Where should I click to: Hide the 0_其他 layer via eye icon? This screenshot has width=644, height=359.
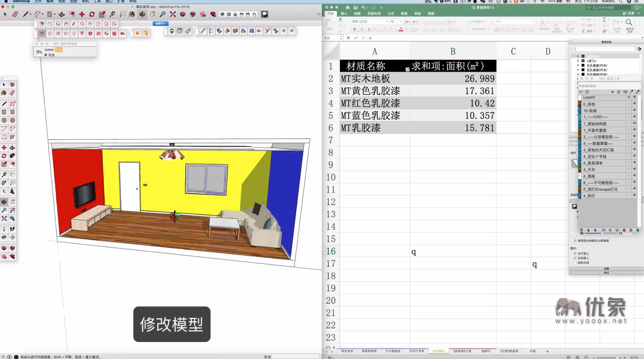click(x=634, y=104)
